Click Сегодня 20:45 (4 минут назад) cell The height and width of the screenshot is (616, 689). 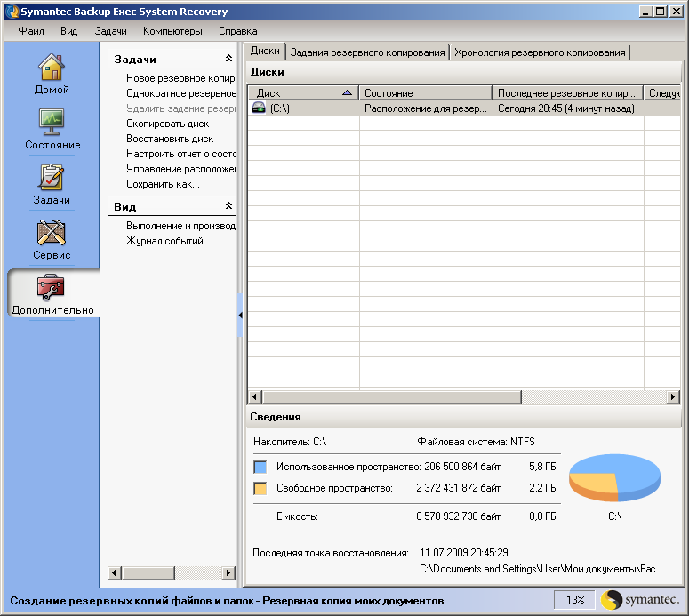click(x=566, y=108)
